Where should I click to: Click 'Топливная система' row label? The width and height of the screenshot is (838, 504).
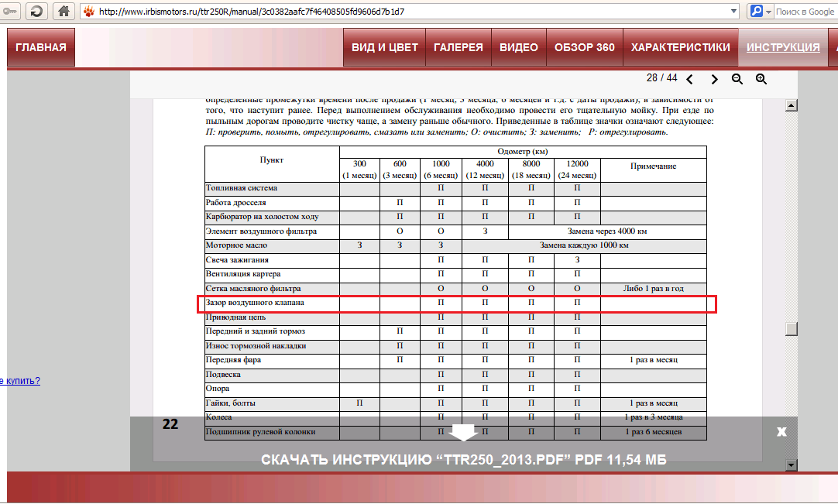tap(242, 188)
